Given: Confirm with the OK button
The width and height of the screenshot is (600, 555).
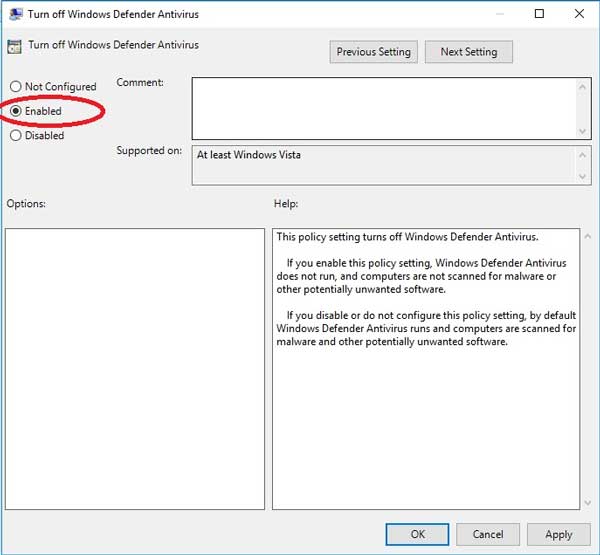Looking at the screenshot, I should pos(417,534).
